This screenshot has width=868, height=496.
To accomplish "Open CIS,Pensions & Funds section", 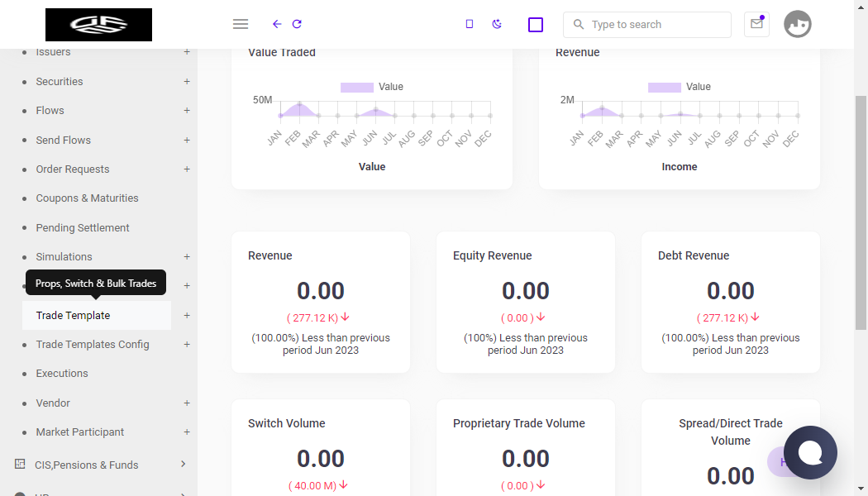I will tap(86, 465).
